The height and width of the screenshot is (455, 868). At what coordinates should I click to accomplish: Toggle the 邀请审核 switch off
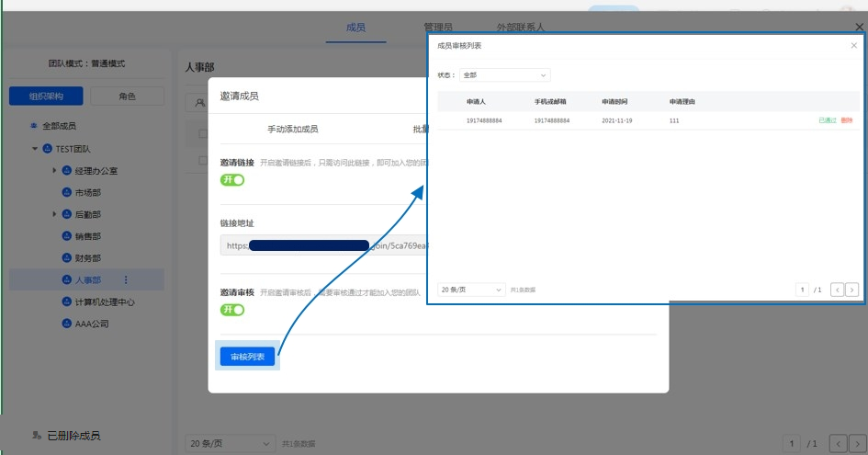point(232,310)
